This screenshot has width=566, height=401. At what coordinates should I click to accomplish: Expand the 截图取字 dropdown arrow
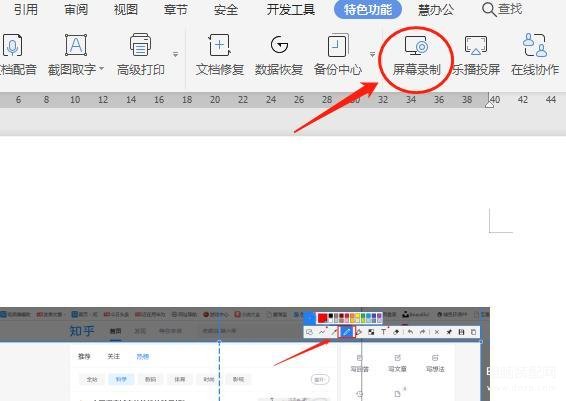pos(101,68)
